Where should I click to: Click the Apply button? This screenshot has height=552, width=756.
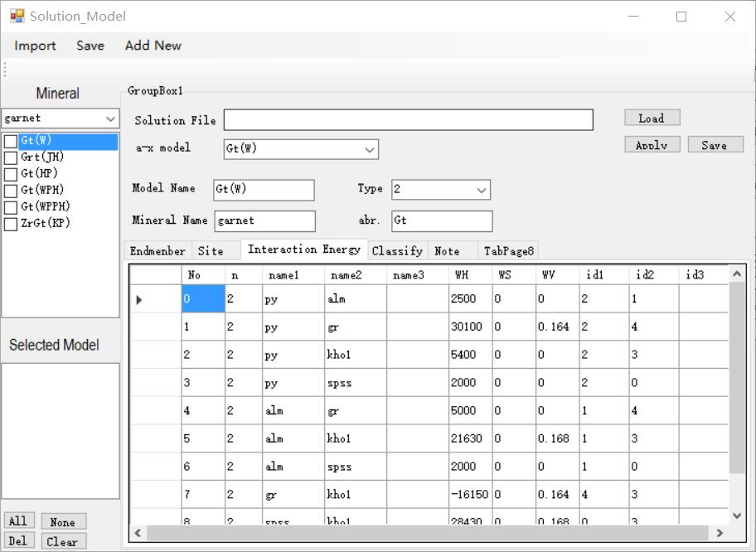[x=652, y=145]
